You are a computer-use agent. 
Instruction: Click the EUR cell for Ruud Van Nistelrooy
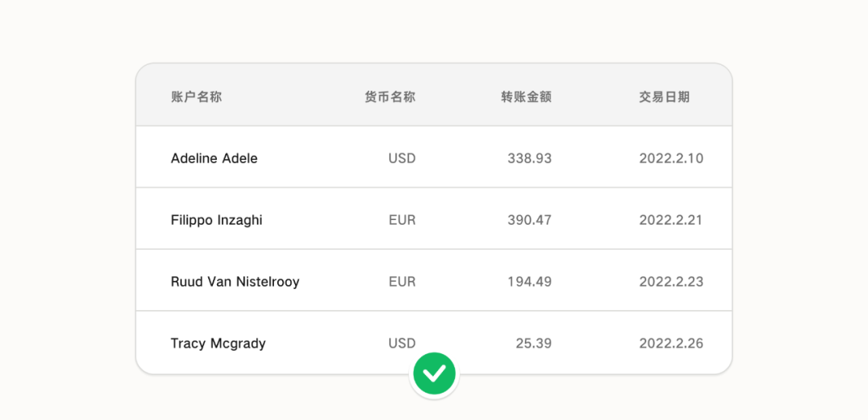pyautogui.click(x=403, y=282)
